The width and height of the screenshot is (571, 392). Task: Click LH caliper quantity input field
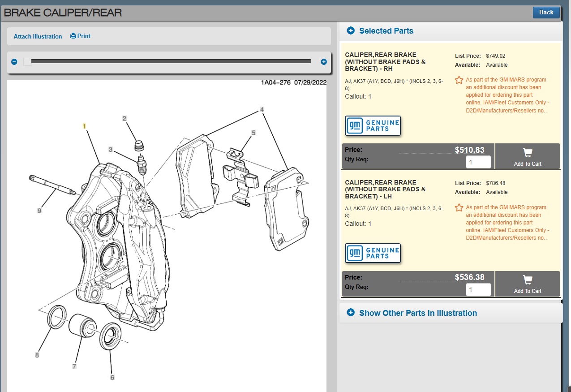[x=478, y=290]
